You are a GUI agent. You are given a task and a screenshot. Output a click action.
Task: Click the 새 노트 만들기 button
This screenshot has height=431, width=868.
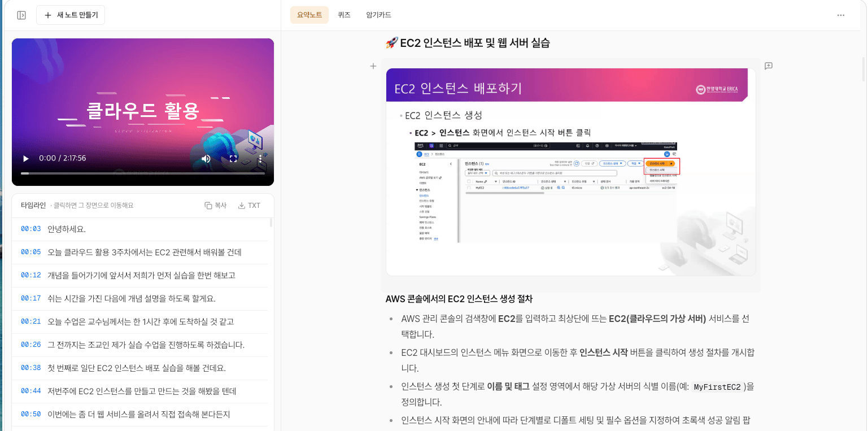point(71,15)
